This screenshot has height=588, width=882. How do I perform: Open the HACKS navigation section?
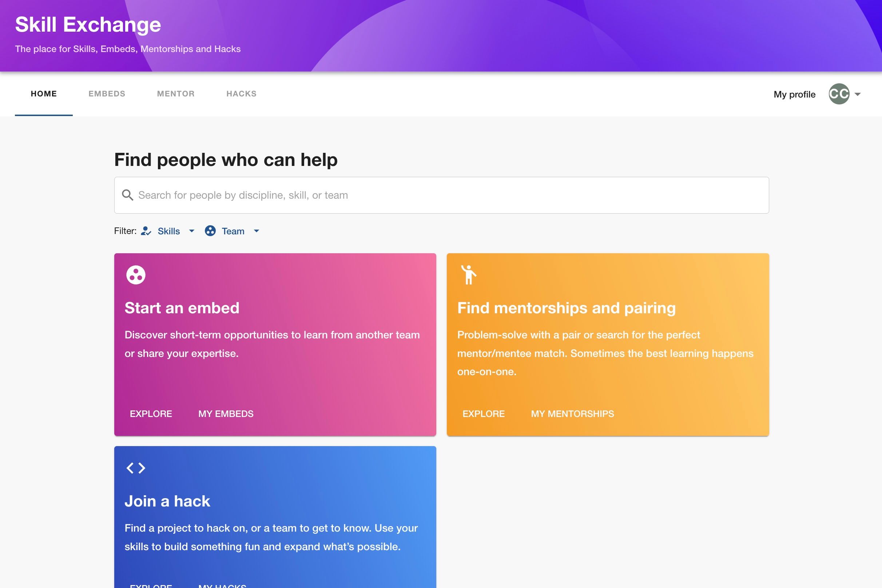(x=242, y=93)
